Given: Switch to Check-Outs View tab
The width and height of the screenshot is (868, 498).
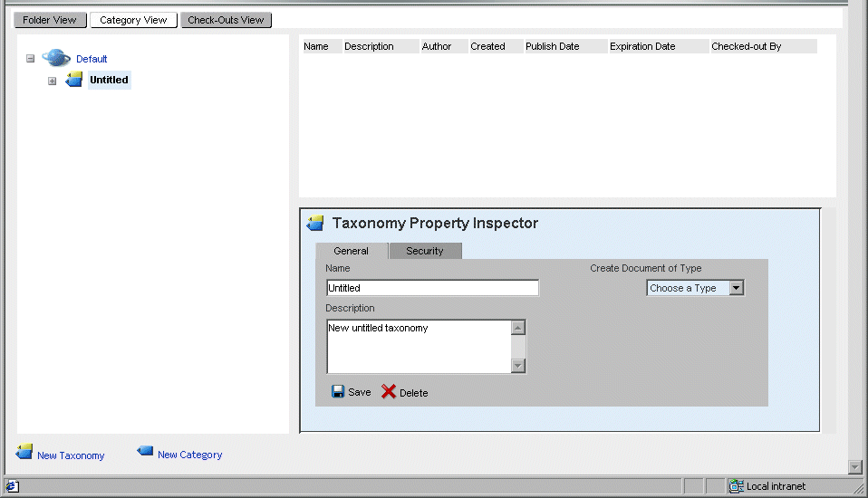Looking at the screenshot, I should (x=226, y=20).
